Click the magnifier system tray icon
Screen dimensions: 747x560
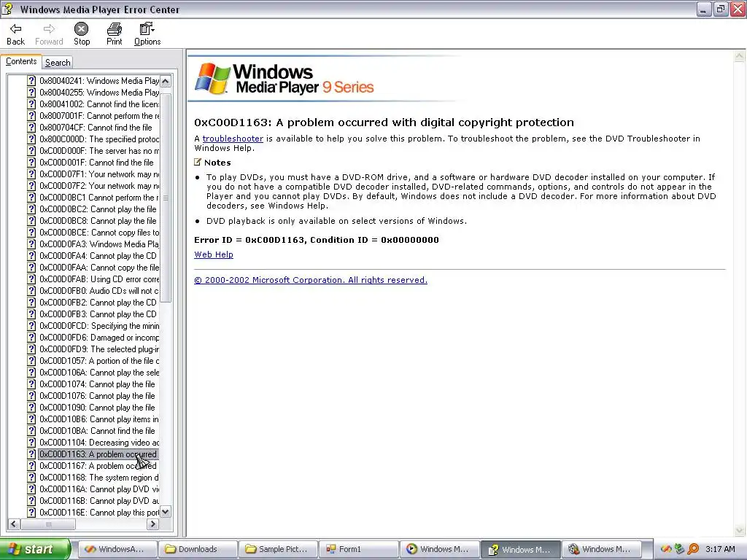pos(693,549)
